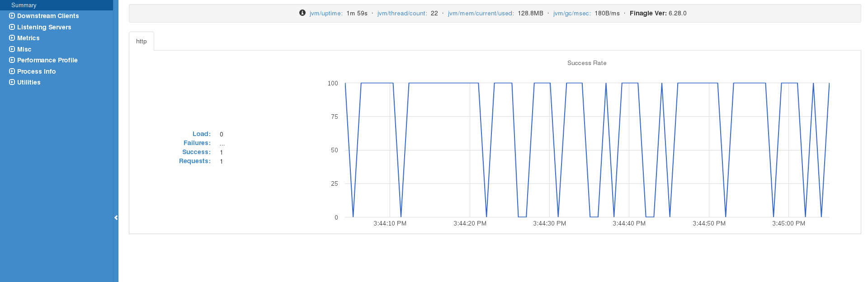Collapse sidebar with the chevron handle
The width and height of the screenshot is (868, 282).
pyautogui.click(x=116, y=217)
